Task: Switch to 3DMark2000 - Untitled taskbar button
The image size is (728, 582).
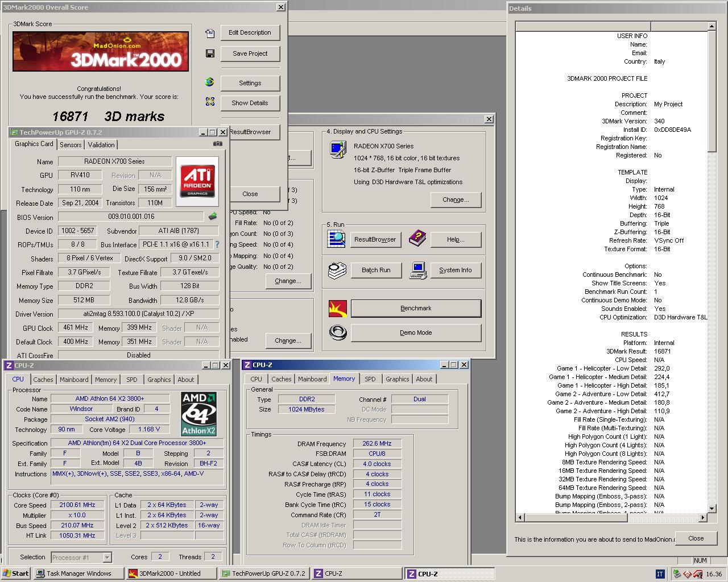Action: (x=172, y=573)
